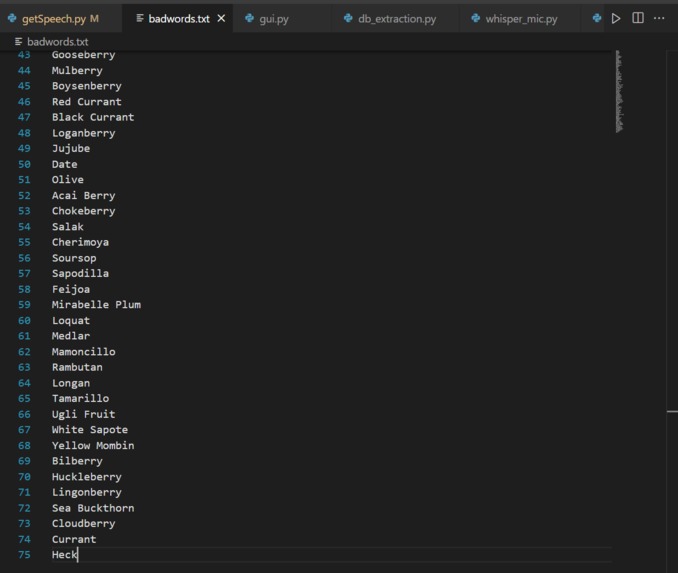The image size is (678, 573).
Task: Click Lingonberry on line 71
Action: point(86,493)
